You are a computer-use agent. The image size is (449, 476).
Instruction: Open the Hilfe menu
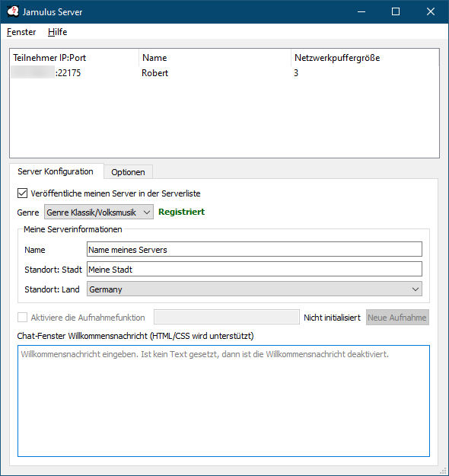pyautogui.click(x=57, y=32)
